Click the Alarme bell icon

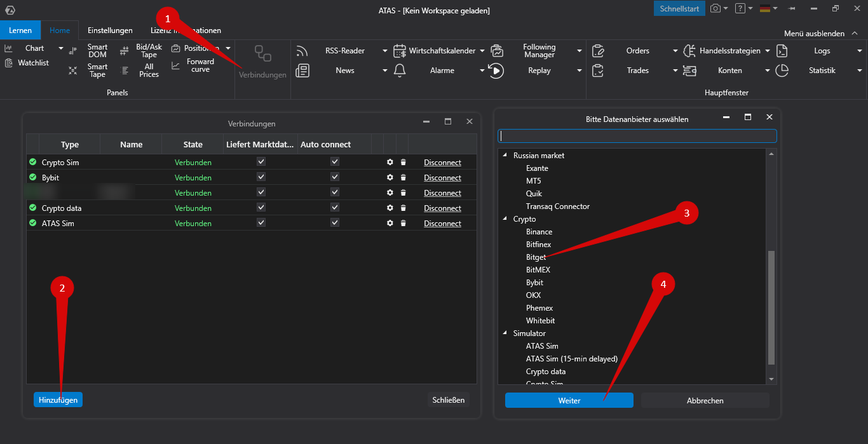(400, 71)
